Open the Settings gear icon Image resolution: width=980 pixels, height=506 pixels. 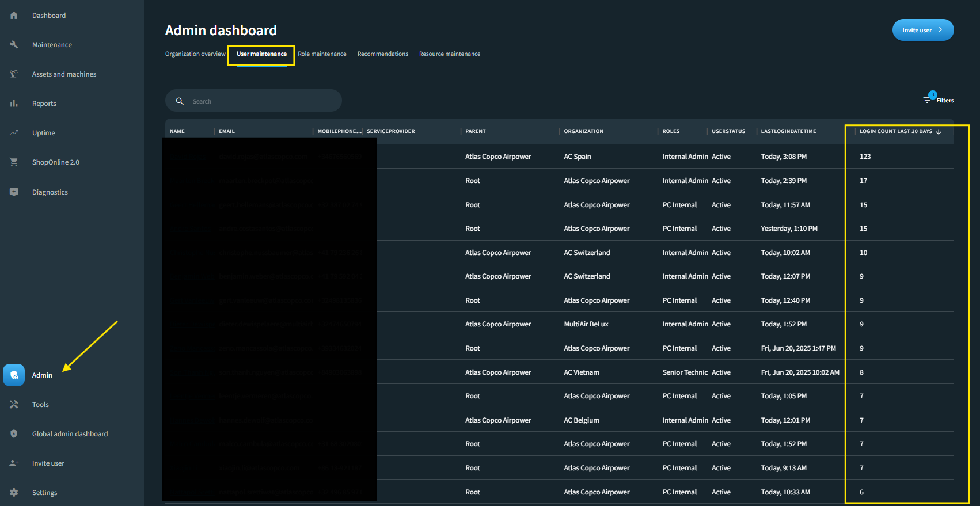tap(14, 493)
